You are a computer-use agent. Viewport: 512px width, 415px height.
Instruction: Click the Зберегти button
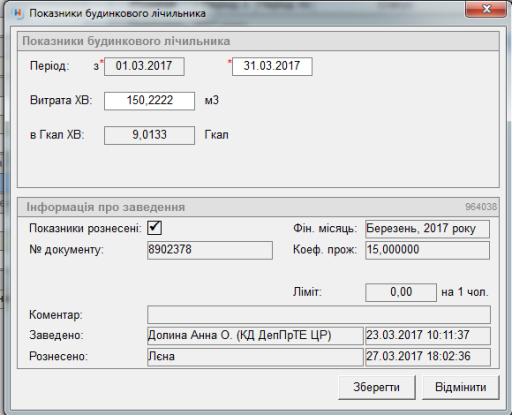point(377,387)
